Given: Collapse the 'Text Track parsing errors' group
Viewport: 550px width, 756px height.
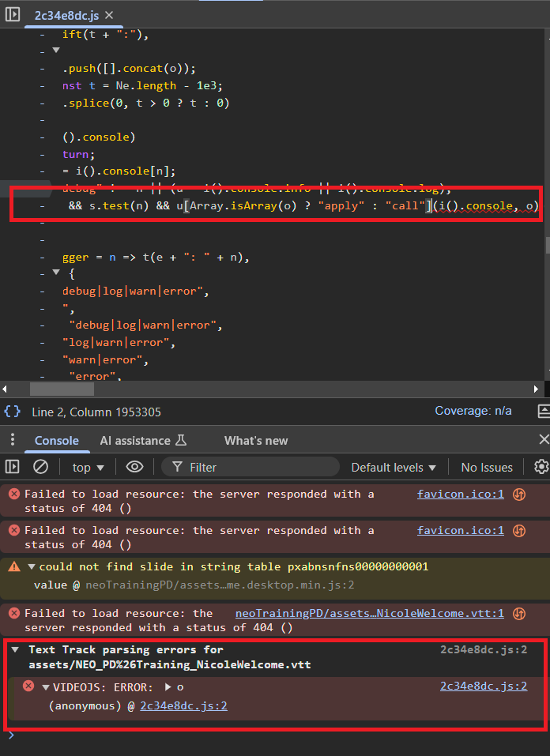Looking at the screenshot, I should point(16,650).
